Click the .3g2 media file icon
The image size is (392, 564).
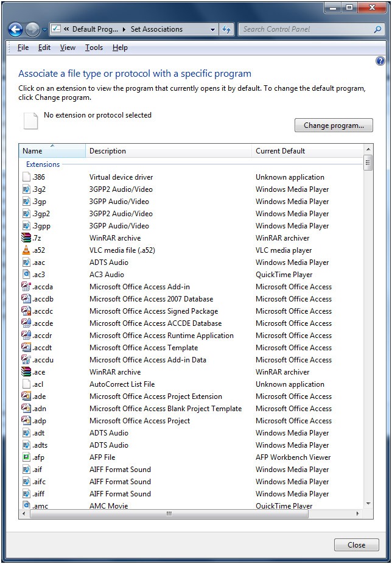(26, 189)
